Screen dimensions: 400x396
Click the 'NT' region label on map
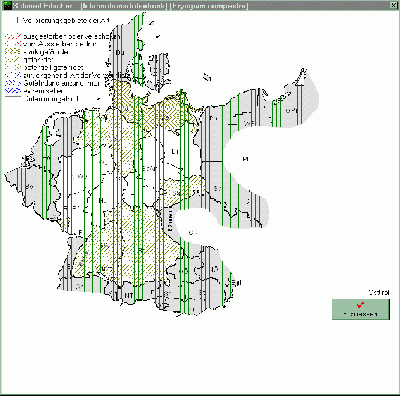[129, 295]
